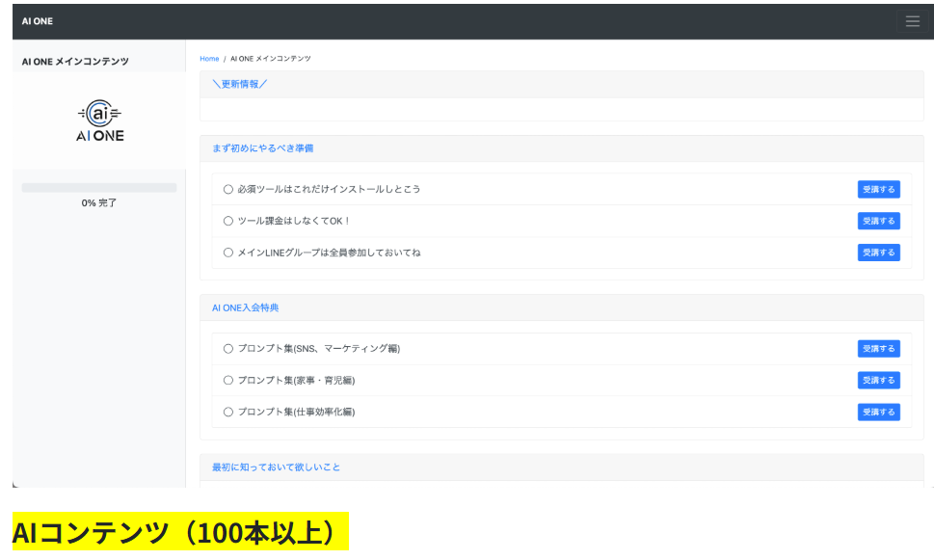Image resolution: width=934 pixels, height=560 pixels.
Task: Mark the ツール課金はしなくてOK！ circle
Action: pyautogui.click(x=228, y=221)
